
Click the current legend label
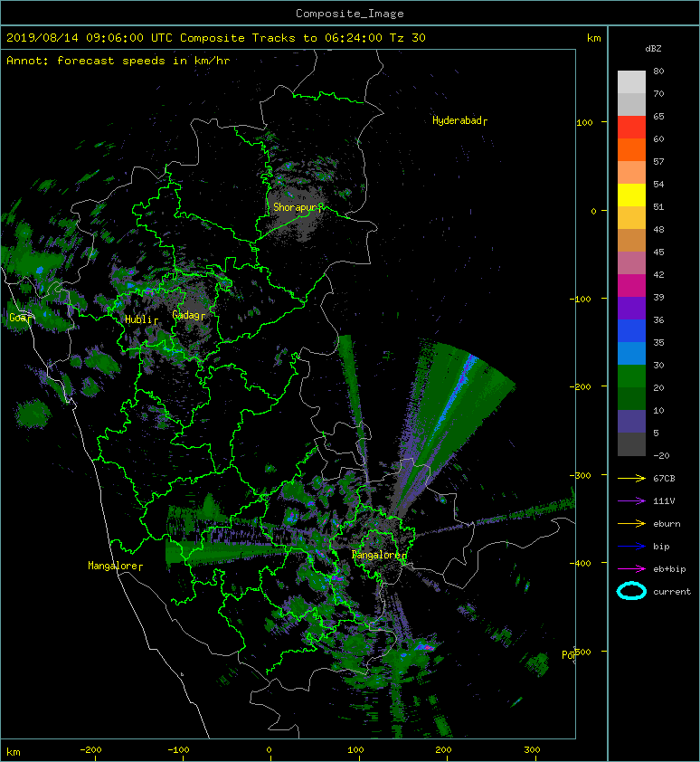click(x=672, y=592)
